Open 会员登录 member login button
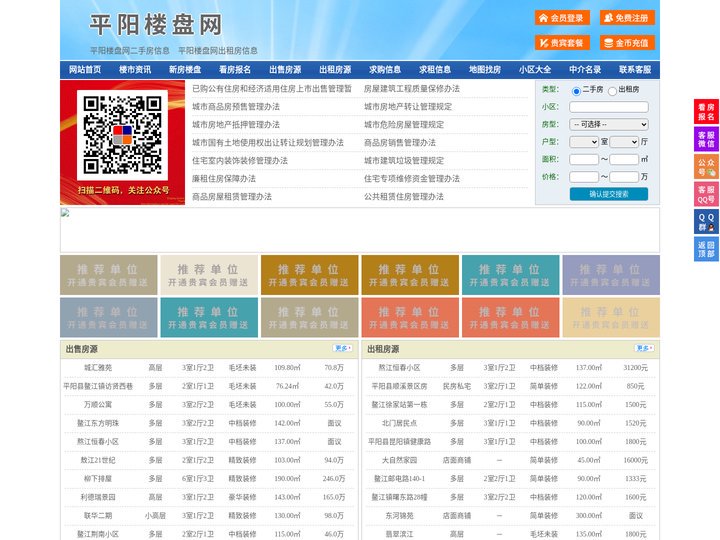The height and width of the screenshot is (540, 720). click(x=562, y=18)
